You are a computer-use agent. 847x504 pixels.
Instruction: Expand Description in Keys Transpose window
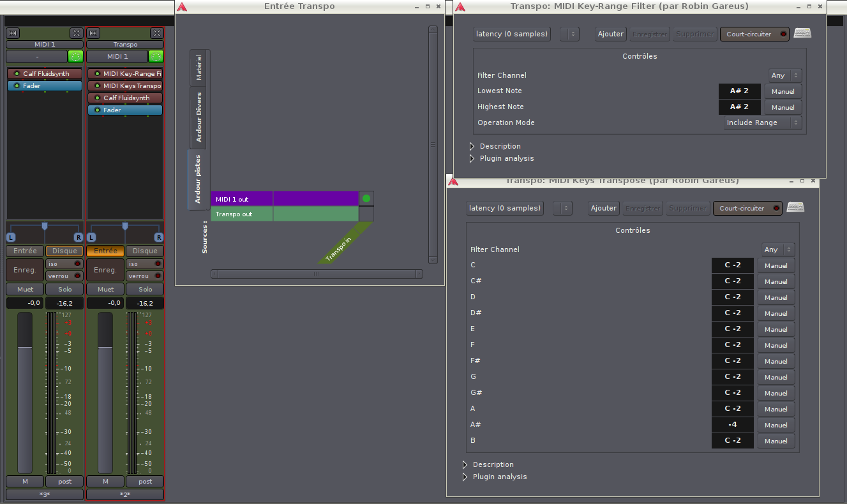point(465,464)
